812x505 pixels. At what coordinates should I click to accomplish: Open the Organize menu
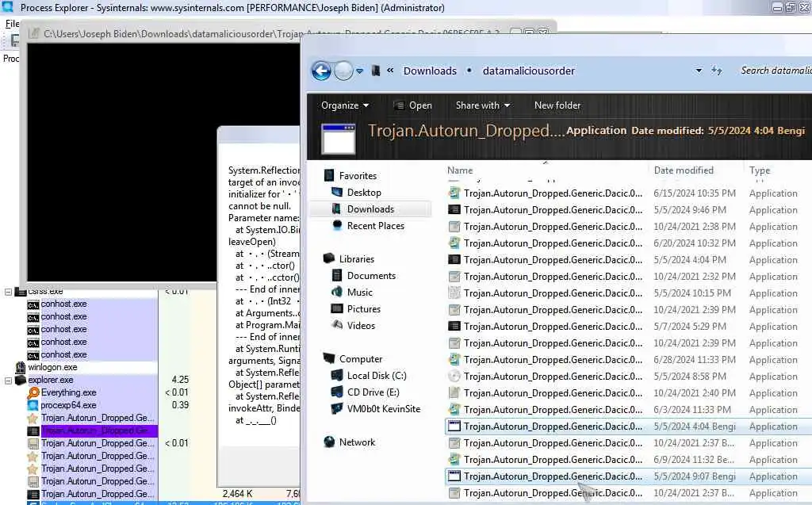pyautogui.click(x=345, y=105)
